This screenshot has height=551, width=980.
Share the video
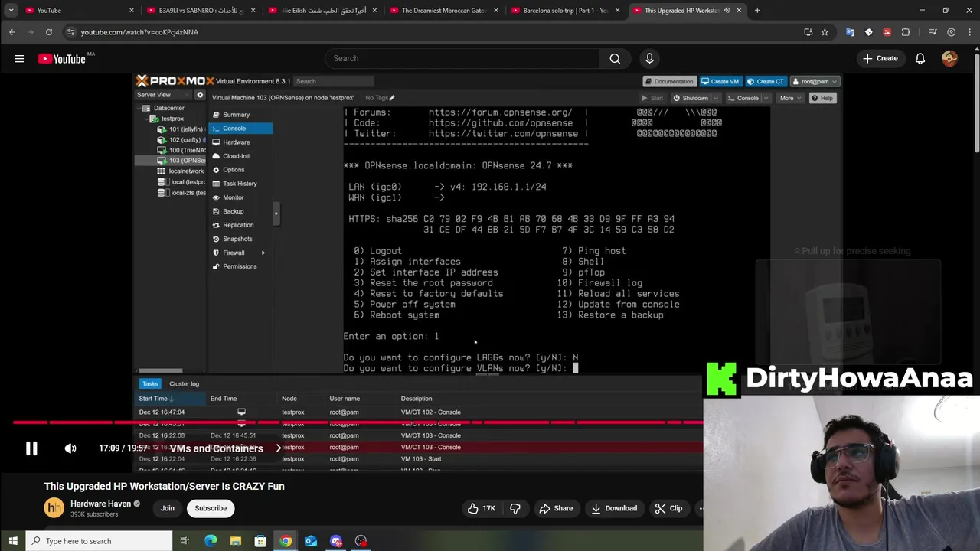[x=556, y=508]
